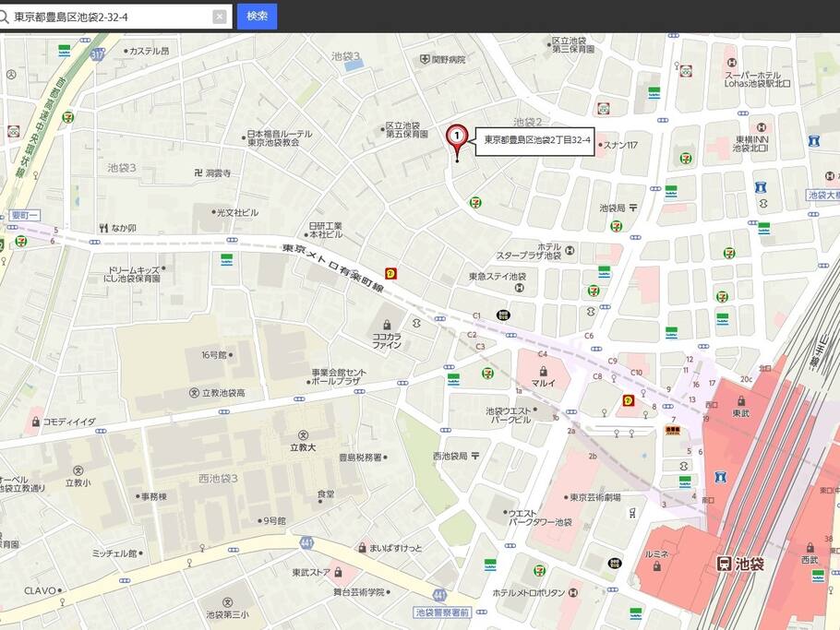
Task: Click the ココカラファイン shop icon
Action: click(387, 325)
